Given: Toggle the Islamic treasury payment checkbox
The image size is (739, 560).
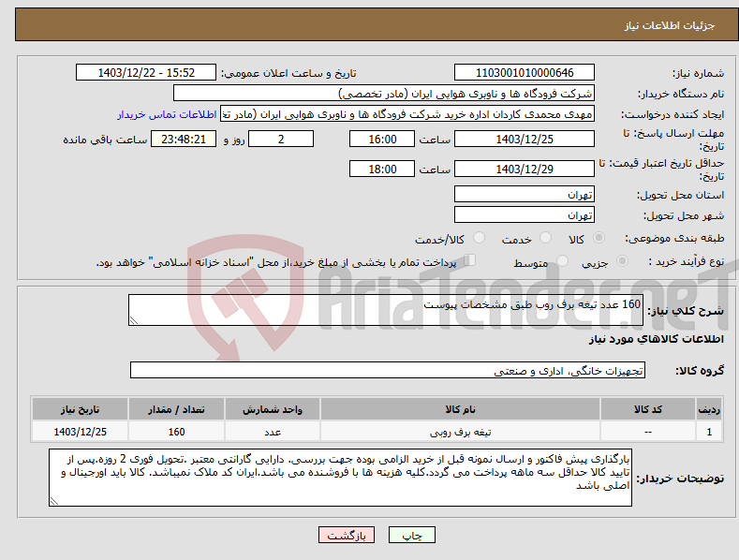Looking at the screenshot, I should point(470,259).
